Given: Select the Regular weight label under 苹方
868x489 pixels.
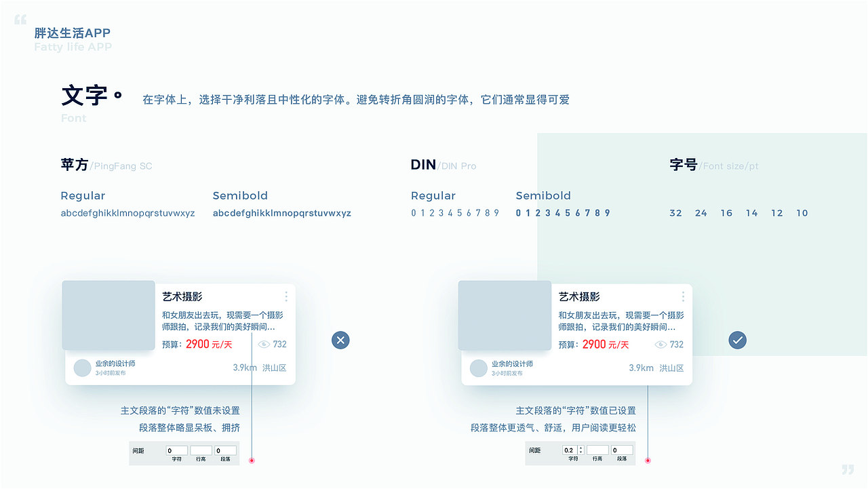Looking at the screenshot, I should tap(83, 195).
